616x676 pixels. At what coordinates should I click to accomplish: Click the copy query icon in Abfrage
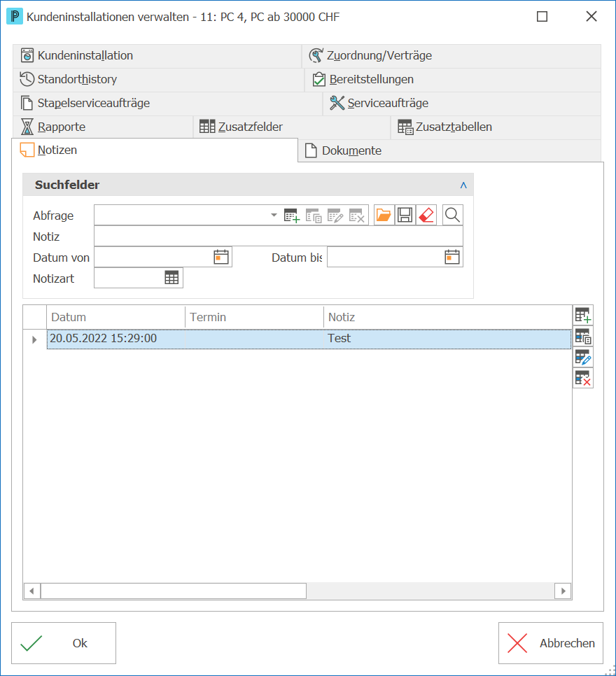(x=314, y=215)
